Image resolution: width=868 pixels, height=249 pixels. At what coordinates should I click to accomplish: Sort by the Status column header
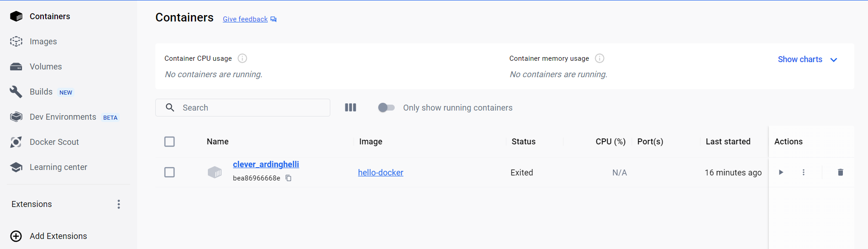pyautogui.click(x=524, y=142)
